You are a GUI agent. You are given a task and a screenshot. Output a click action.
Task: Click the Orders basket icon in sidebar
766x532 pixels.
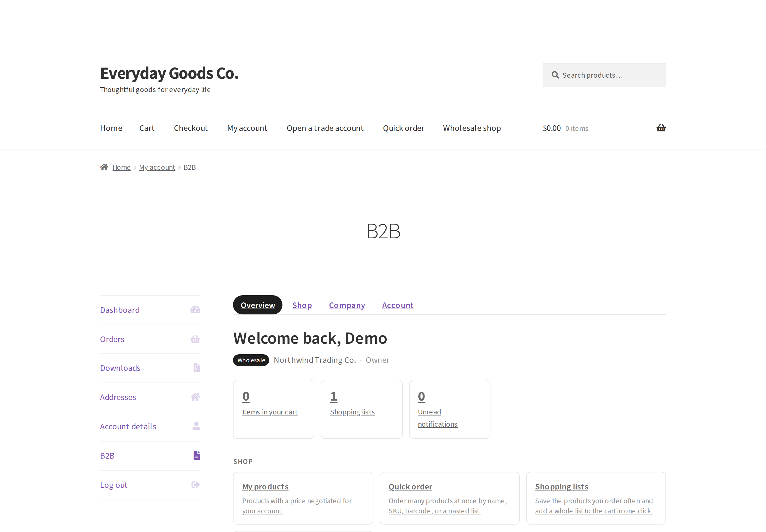coord(195,339)
